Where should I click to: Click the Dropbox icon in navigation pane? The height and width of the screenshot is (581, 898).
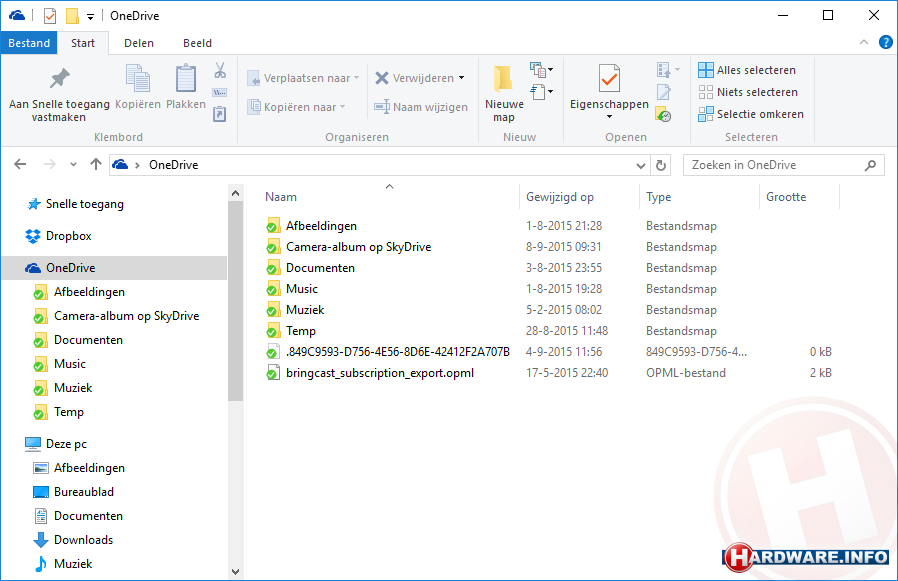33,236
